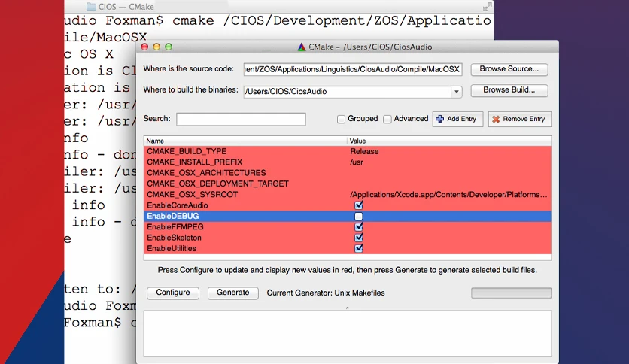
Task: Select the CMAKE_OSX_ARCHITECTURES entry
Action: coord(206,173)
